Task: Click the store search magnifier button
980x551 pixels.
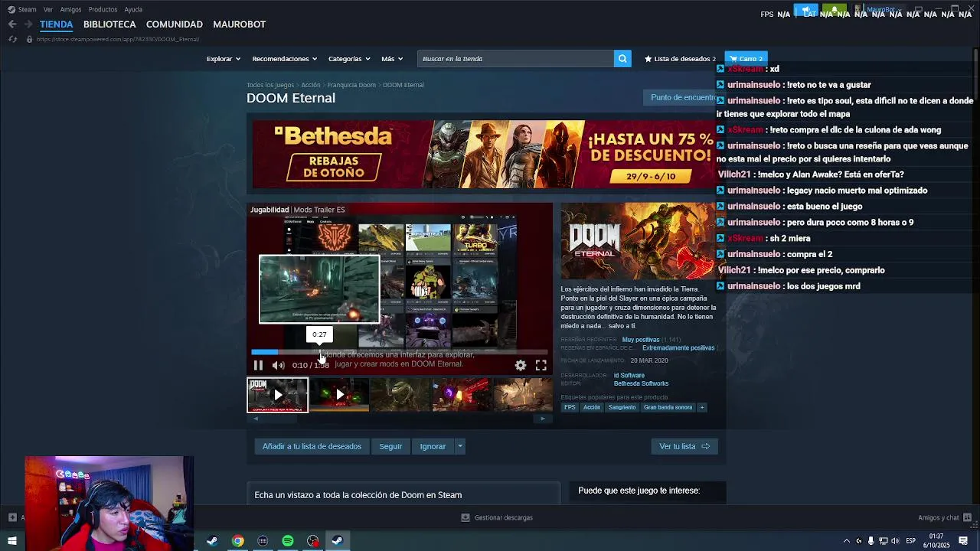Action: (622, 58)
